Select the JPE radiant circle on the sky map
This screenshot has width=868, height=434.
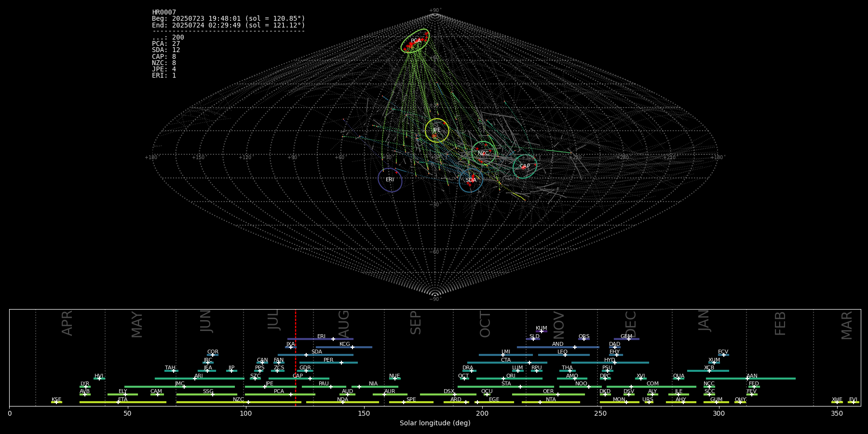click(437, 130)
